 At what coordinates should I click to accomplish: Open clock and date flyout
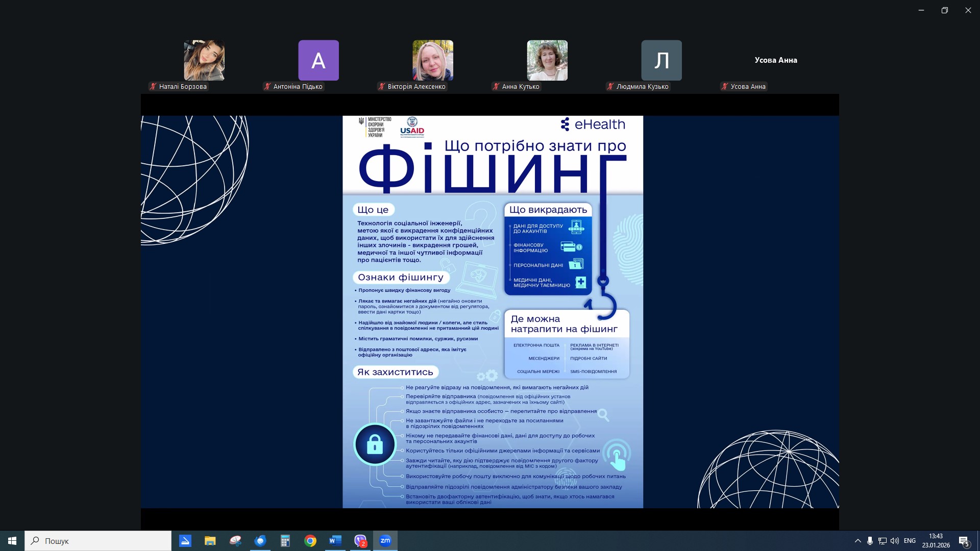[936, 541]
